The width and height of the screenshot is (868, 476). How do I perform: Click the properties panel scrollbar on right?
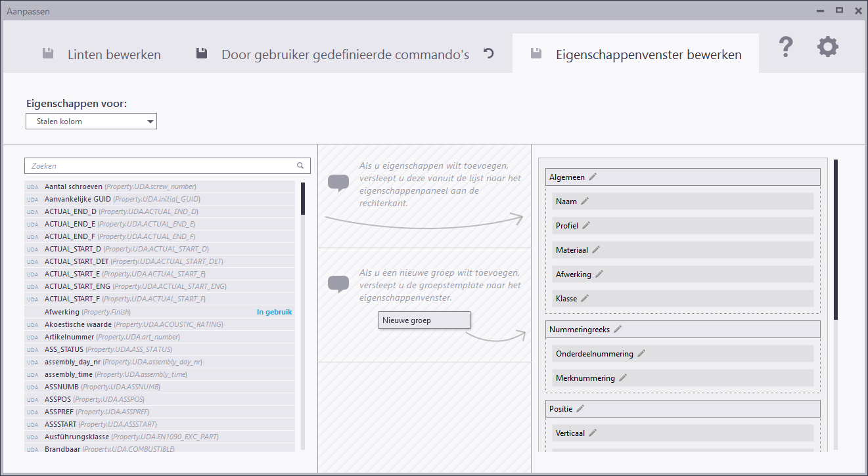click(836, 240)
